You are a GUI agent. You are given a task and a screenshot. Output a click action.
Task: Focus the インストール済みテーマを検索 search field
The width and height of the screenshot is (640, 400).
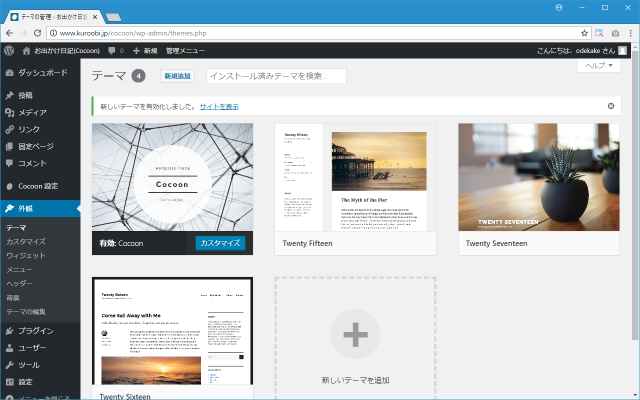276,76
